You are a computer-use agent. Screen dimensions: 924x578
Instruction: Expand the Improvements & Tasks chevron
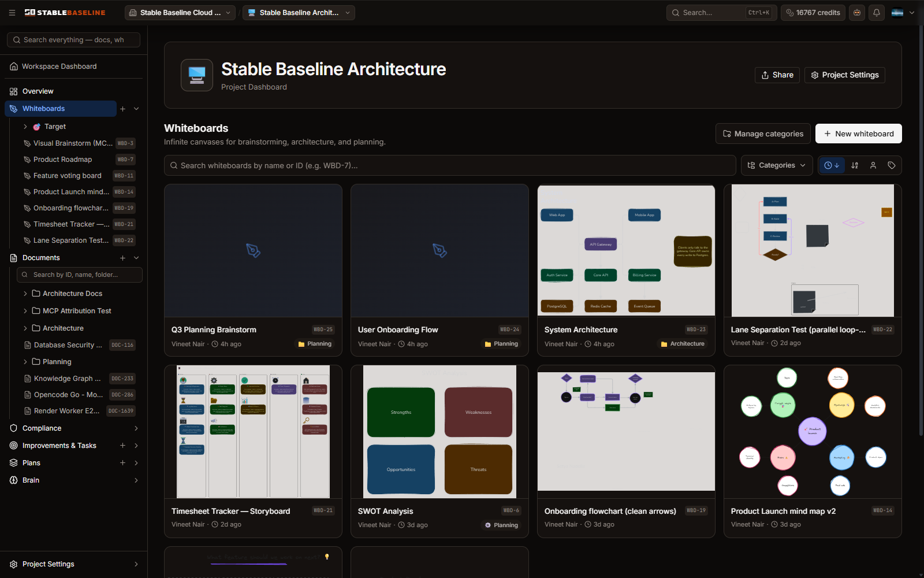point(136,446)
